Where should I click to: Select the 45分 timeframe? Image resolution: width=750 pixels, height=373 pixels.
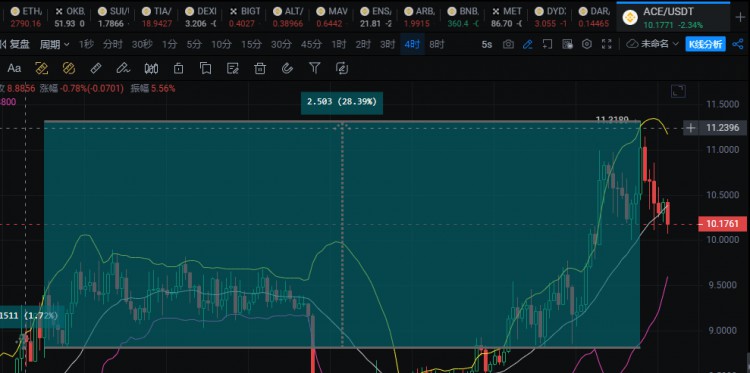click(311, 44)
